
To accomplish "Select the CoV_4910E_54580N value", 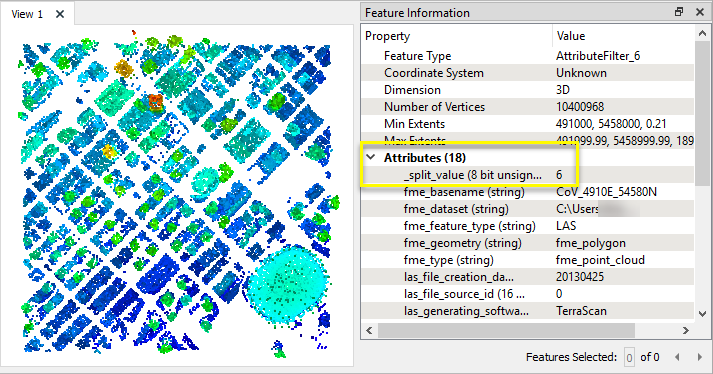I will (x=606, y=192).
